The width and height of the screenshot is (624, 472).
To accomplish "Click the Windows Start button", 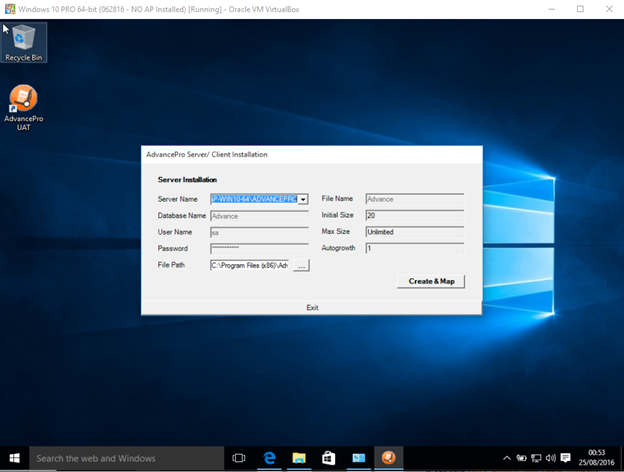I will coord(14,458).
